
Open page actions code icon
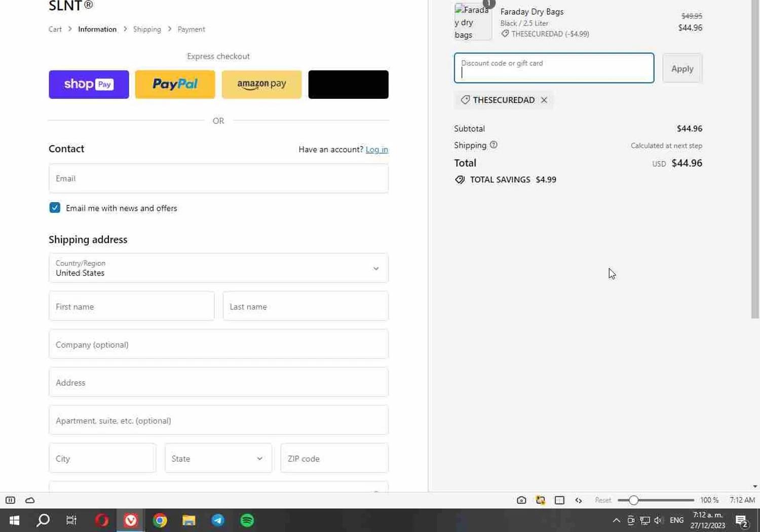point(579,500)
